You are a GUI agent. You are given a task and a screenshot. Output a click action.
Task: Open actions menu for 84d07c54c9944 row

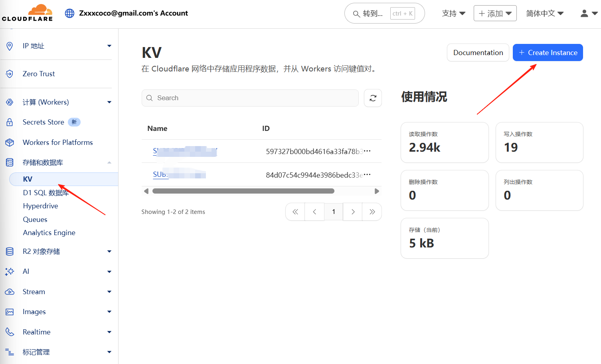point(367,174)
